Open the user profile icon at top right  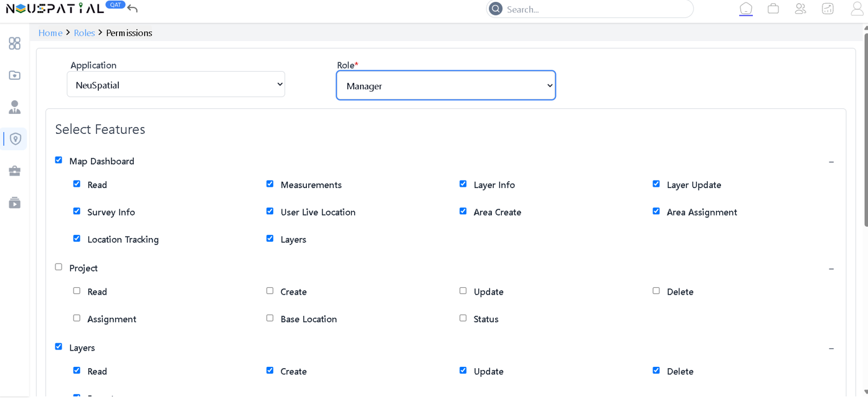[857, 9]
